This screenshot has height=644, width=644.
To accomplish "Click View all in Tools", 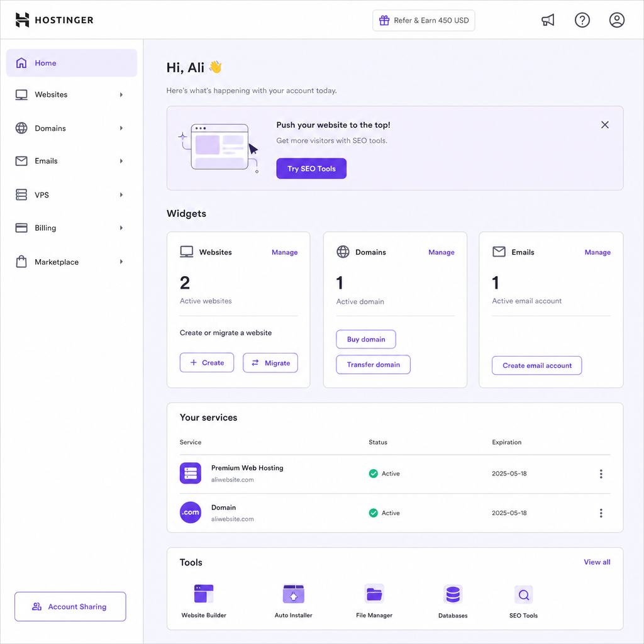I will tap(597, 562).
